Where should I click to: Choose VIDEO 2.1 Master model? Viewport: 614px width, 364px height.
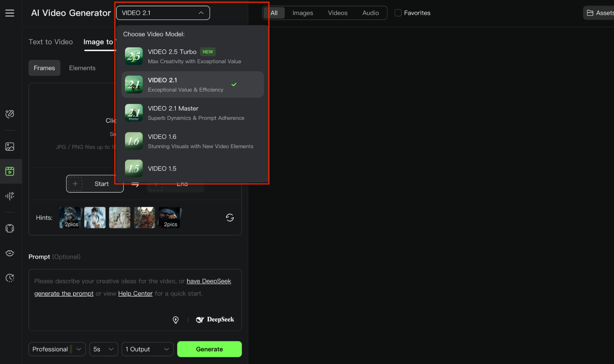click(x=193, y=113)
